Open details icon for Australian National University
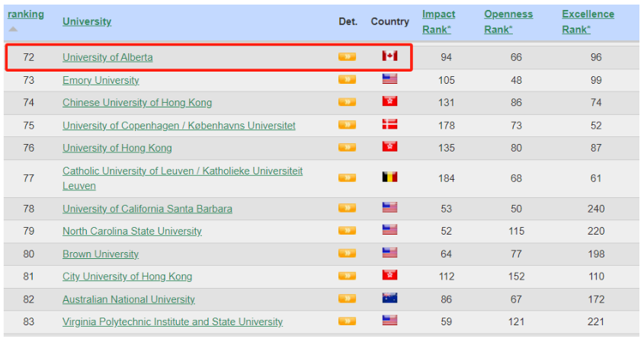Viewport: 644px width, 342px height. click(347, 299)
